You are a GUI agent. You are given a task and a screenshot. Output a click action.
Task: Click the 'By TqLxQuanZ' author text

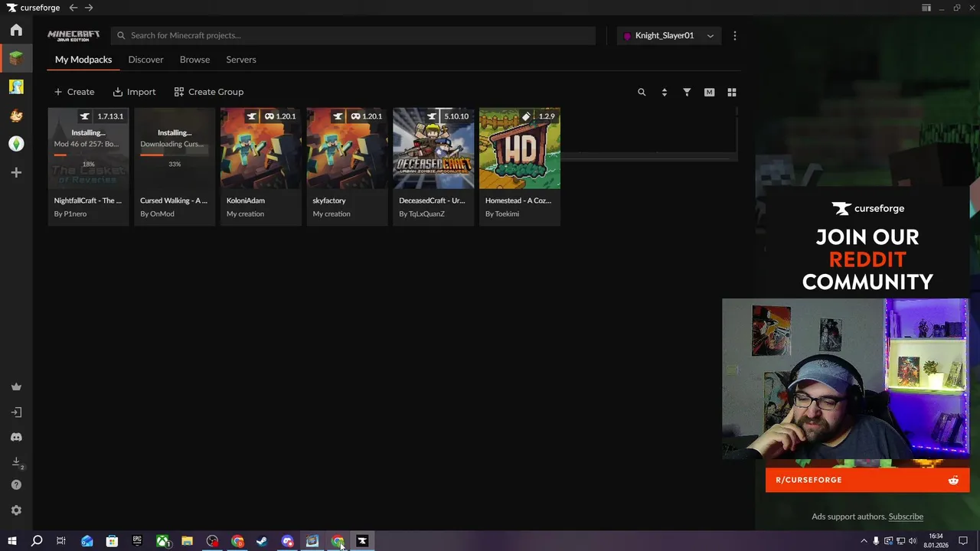[x=422, y=214]
